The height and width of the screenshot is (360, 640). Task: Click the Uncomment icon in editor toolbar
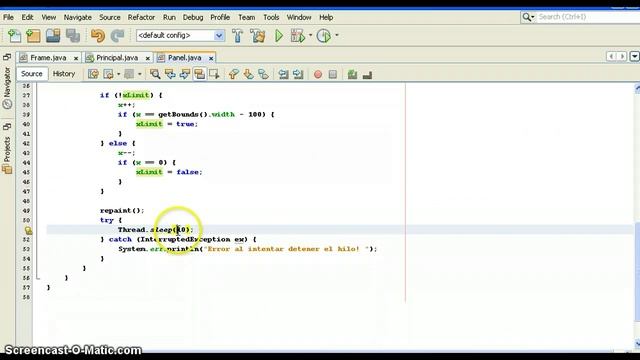pyautogui.click(x=367, y=75)
